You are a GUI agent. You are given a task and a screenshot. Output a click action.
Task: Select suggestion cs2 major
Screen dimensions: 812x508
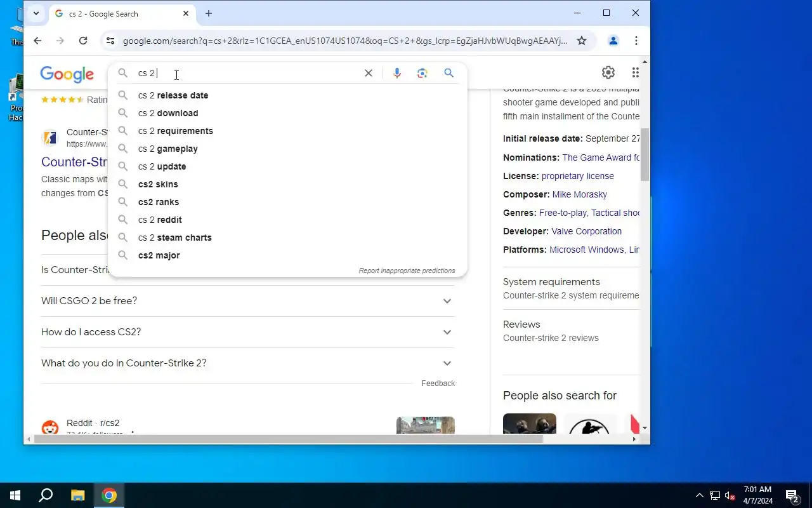coord(288,255)
